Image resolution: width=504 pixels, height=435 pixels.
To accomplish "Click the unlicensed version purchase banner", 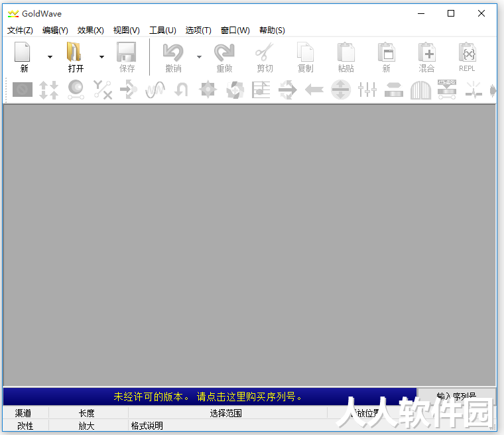I will [210, 397].
